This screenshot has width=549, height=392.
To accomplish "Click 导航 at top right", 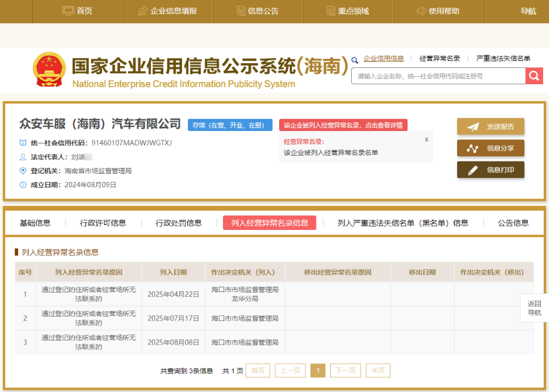I will (x=528, y=11).
